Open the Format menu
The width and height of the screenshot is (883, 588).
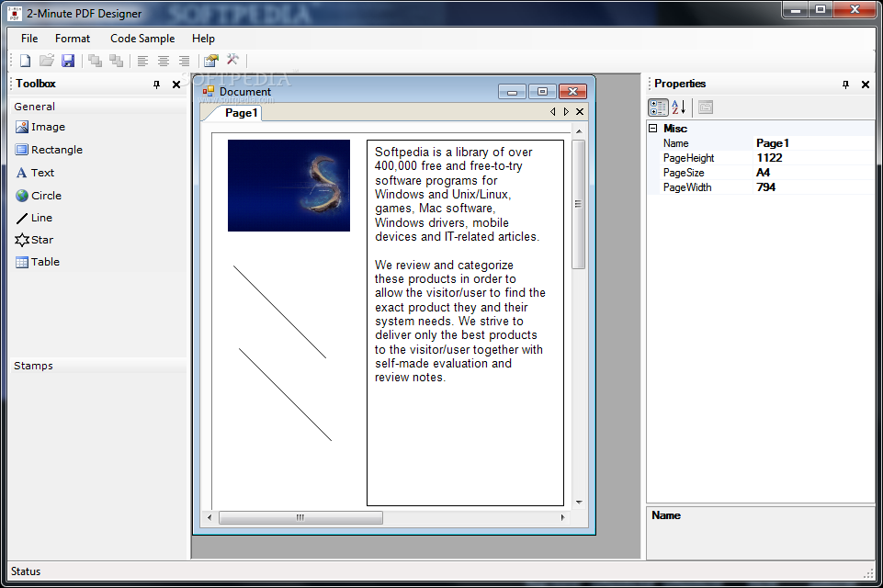(72, 39)
